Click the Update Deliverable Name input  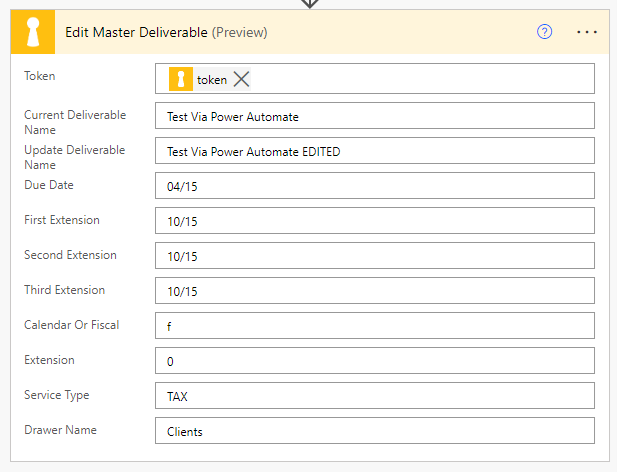click(x=375, y=151)
